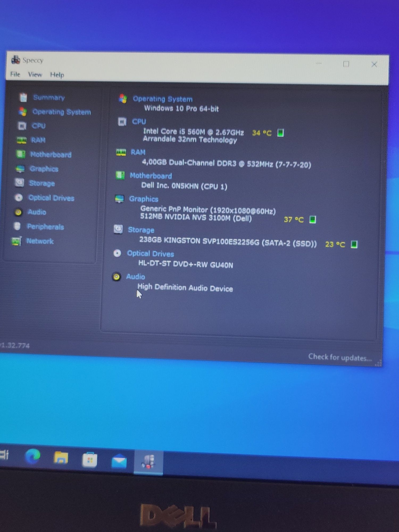Click the Optical Drives heading link in summary
This screenshot has width=399, height=532.
(x=150, y=253)
